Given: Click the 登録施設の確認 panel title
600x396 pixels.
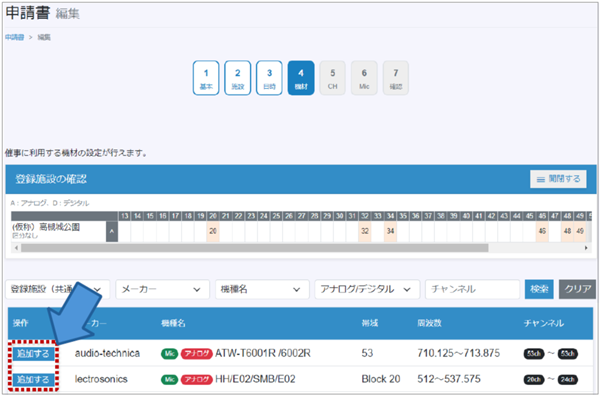Looking at the screenshot, I should pyautogui.click(x=51, y=179).
